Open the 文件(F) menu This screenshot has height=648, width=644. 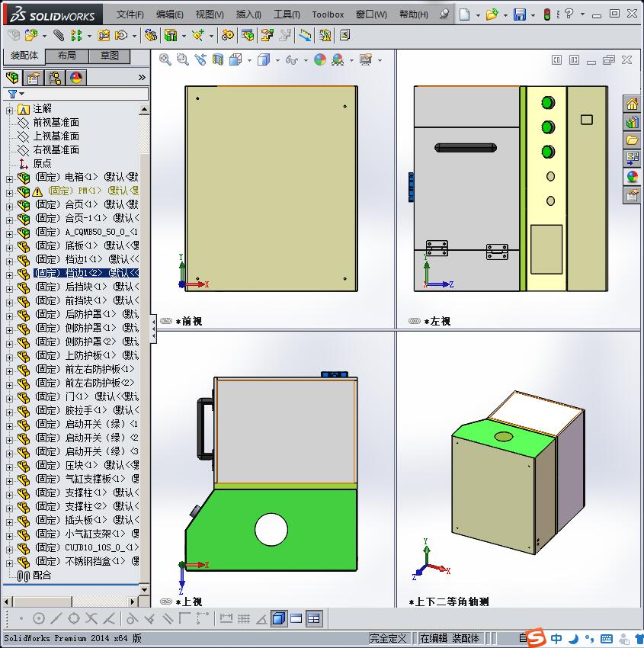pyautogui.click(x=130, y=14)
